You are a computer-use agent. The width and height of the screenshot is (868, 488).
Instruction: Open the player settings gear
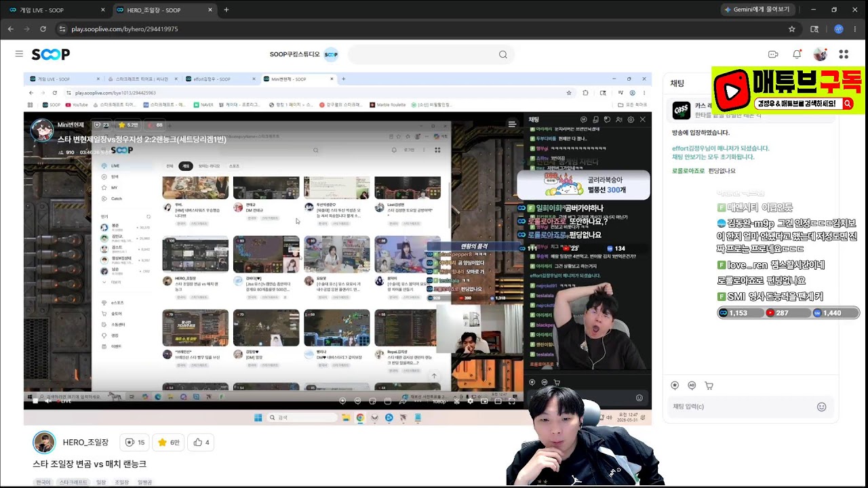point(471,401)
